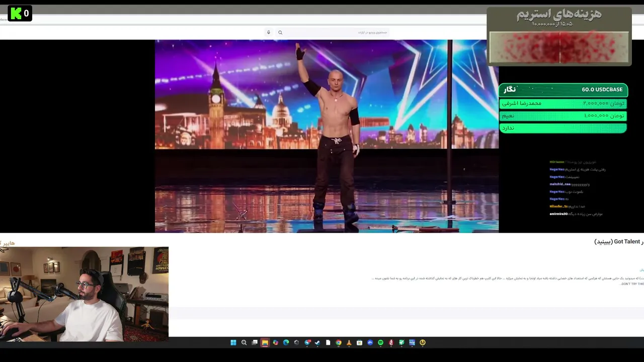Image resolution: width=644 pixels, height=362 pixels.
Task: Open Telegram from the taskbar
Action: click(x=307, y=343)
